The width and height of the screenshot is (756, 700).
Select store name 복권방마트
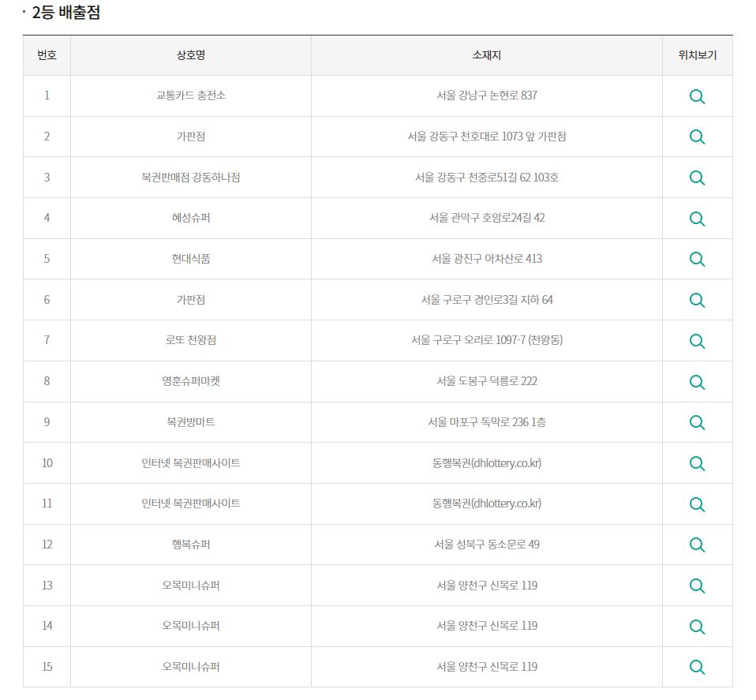point(191,422)
